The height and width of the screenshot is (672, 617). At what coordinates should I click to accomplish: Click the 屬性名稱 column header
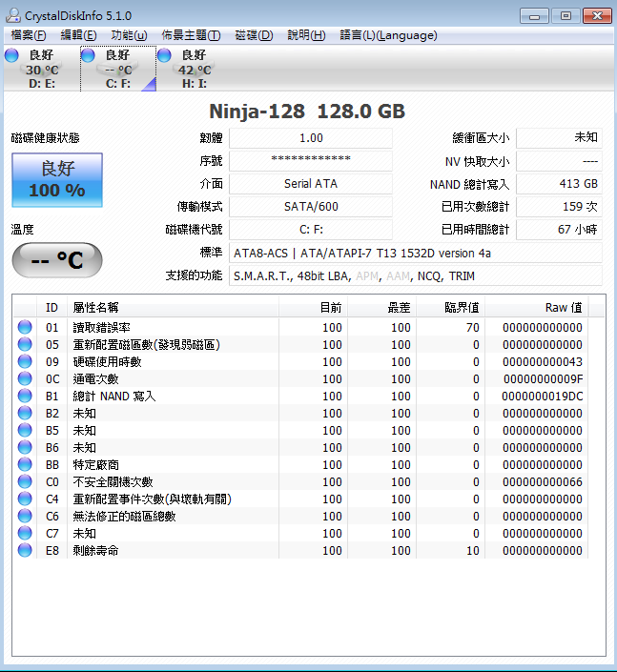pos(173,307)
